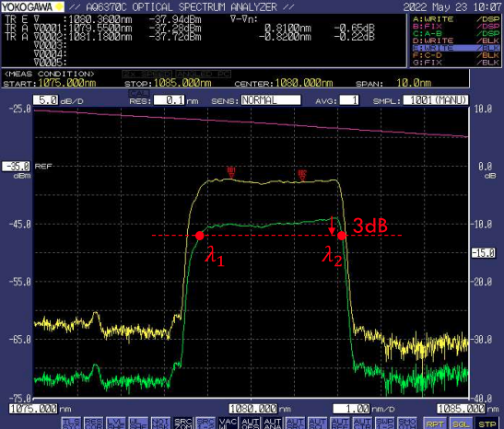Viewport: 504px width, 429px height.
Task: Click the TLS SYC status indicator
Action: [x=71, y=423]
